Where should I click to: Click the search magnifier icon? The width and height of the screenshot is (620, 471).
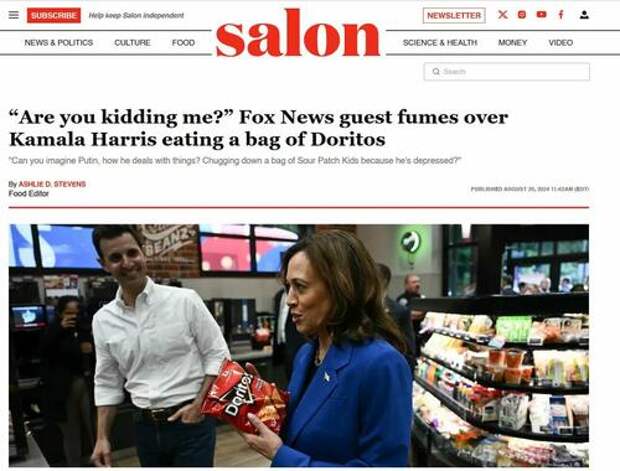tap(436, 72)
